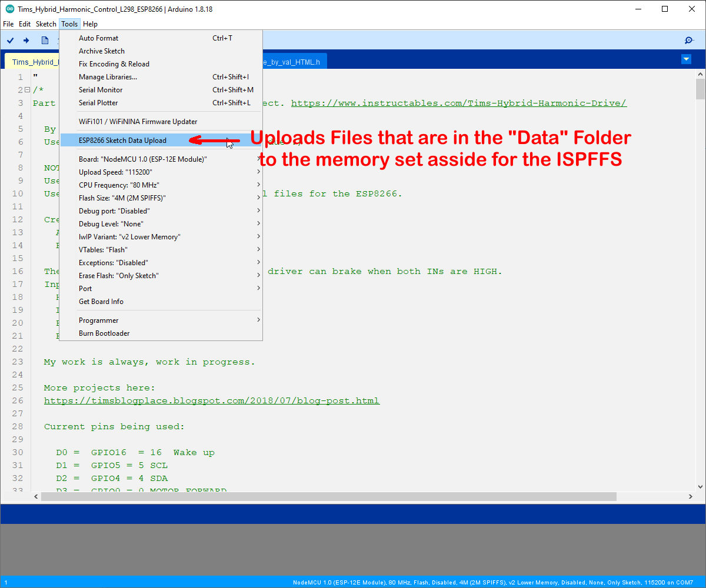Click the horizontal editor scrollbar thumb
Screen dimensions: 706x588
329,496
